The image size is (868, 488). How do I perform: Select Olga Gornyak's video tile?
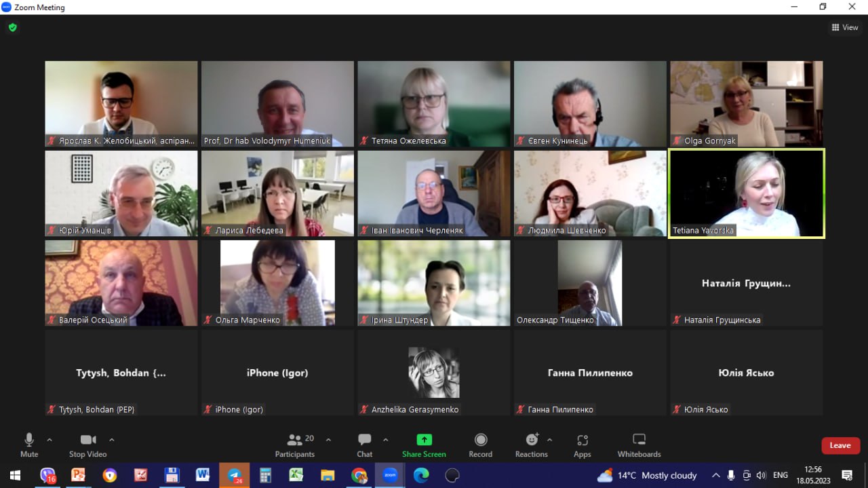746,103
